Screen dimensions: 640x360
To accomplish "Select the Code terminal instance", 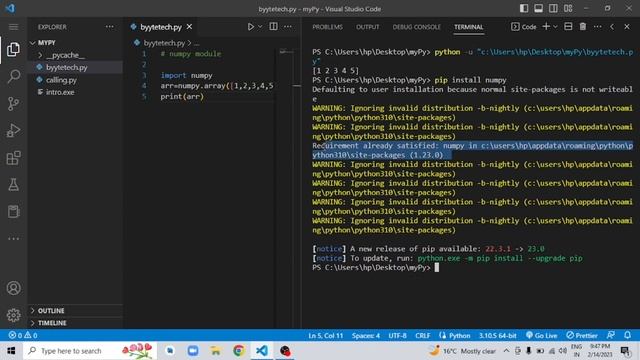I will [524, 27].
